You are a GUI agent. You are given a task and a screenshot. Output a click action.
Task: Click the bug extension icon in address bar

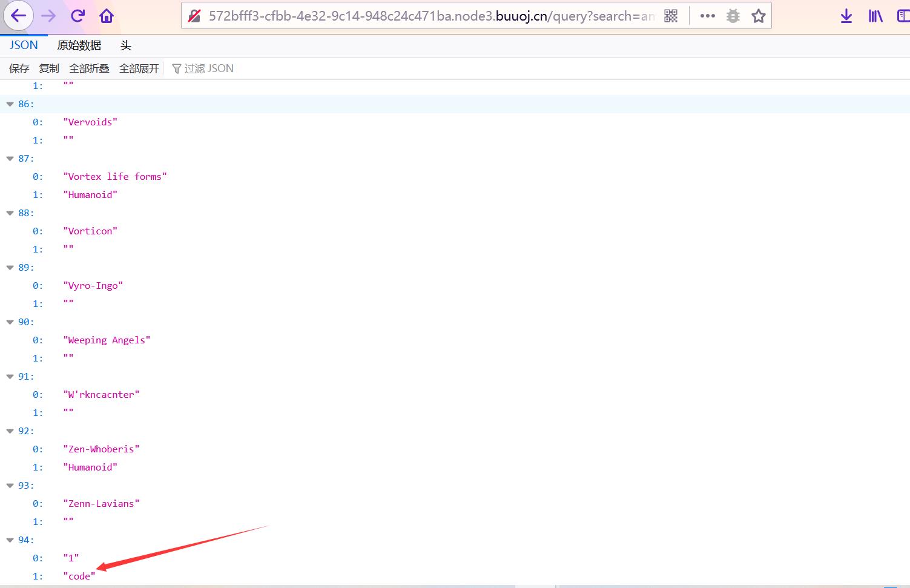[x=733, y=16]
